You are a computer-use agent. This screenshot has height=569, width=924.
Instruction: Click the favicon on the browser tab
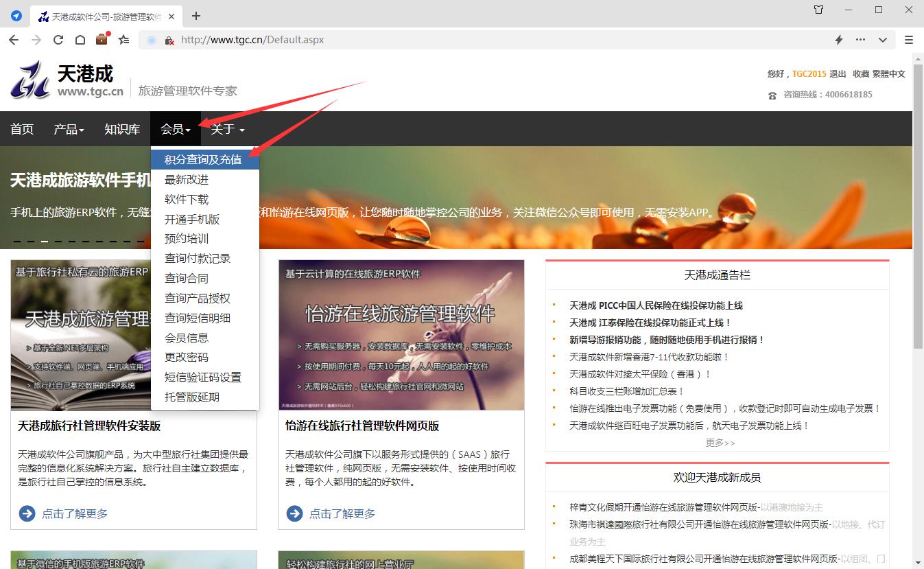pyautogui.click(x=43, y=16)
